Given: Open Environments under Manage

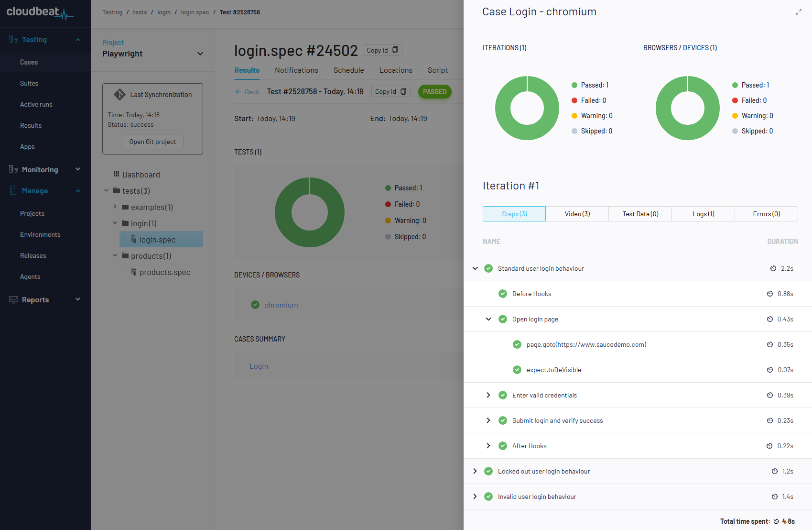Looking at the screenshot, I should [x=40, y=234].
